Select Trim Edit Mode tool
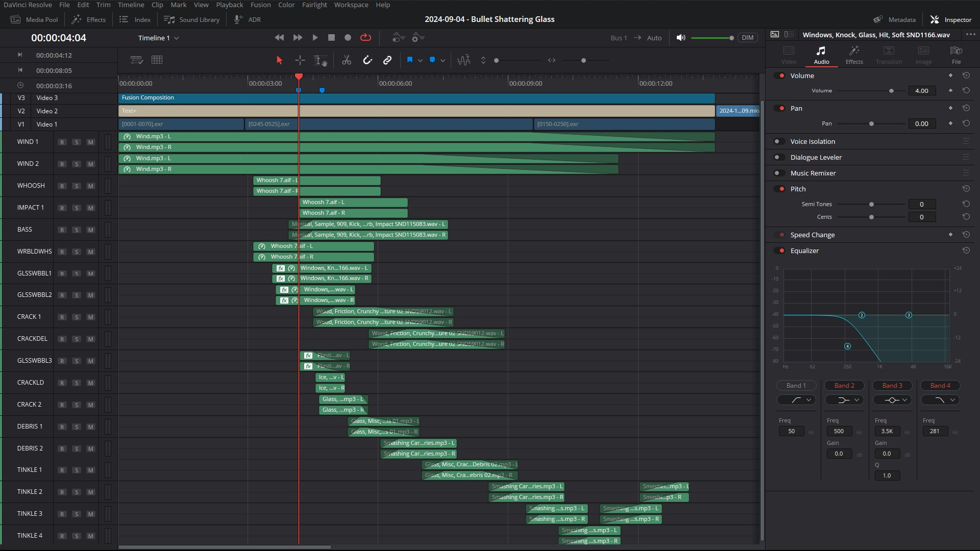This screenshot has width=980, height=551. click(300, 60)
